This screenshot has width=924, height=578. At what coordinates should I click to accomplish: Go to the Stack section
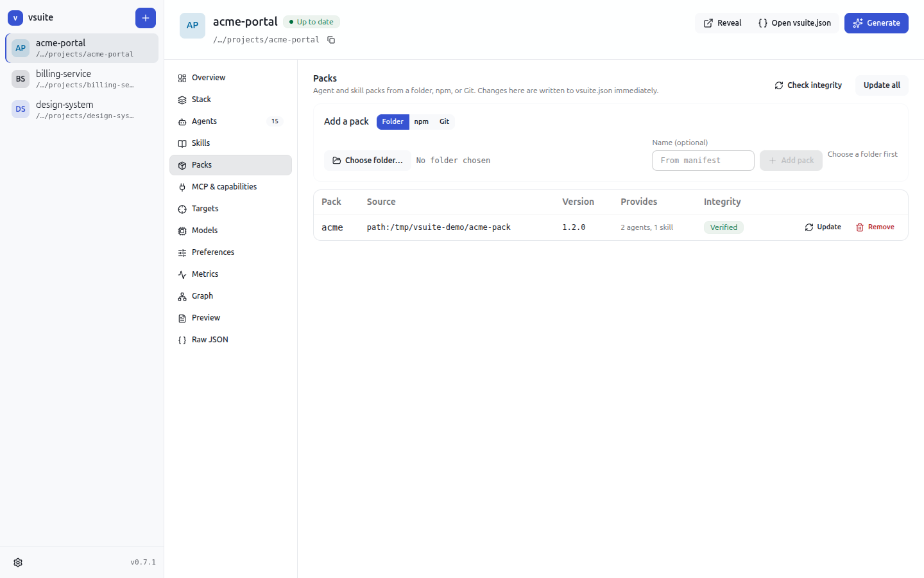[x=230, y=100]
